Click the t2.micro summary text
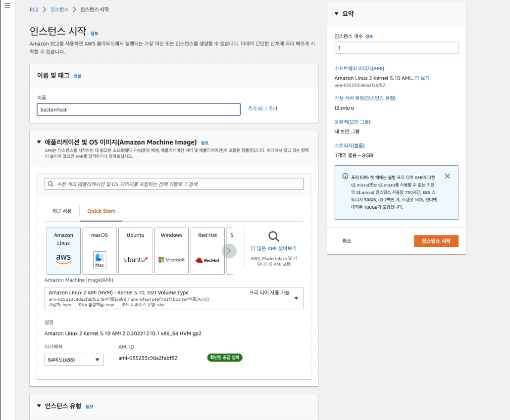The height and width of the screenshot is (420, 510). pos(344,108)
